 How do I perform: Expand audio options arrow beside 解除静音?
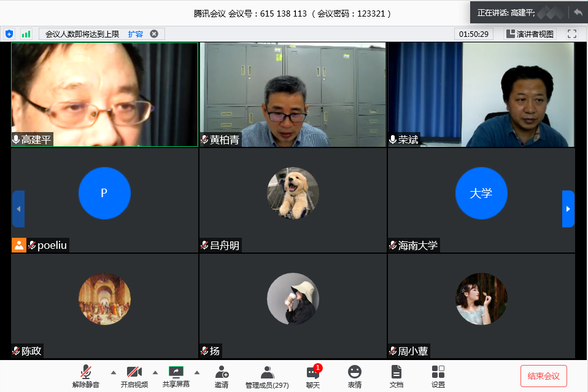113,372
